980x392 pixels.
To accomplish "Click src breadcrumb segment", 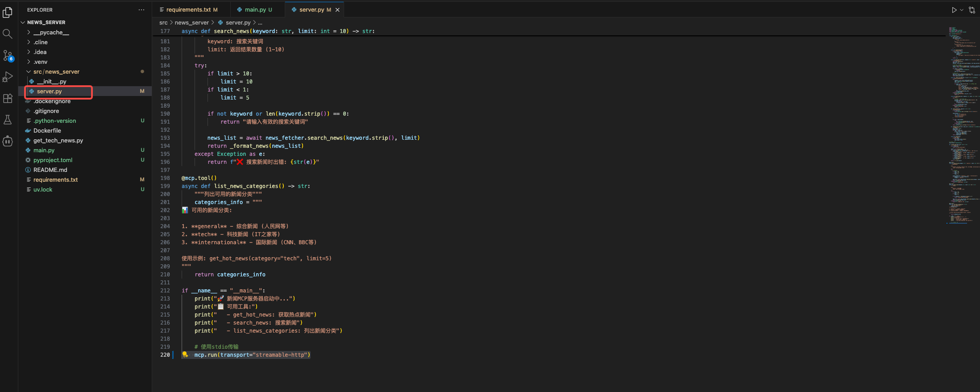I will tap(163, 22).
